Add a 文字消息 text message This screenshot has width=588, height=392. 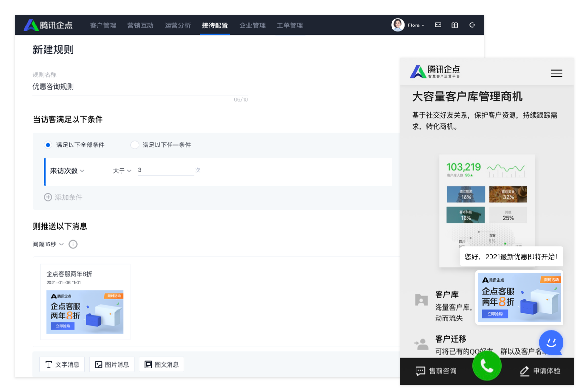[62, 365]
